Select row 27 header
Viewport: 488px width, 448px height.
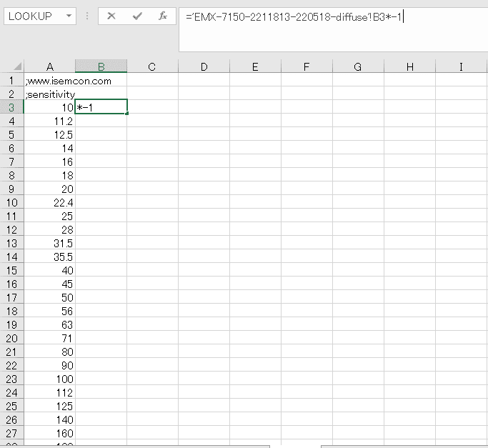tap(11, 433)
